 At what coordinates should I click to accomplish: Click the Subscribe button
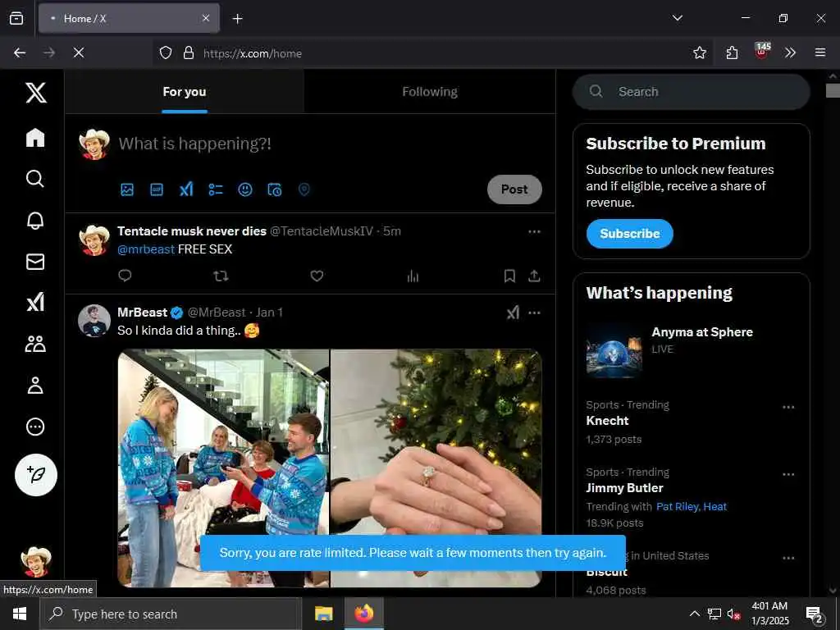coord(629,234)
